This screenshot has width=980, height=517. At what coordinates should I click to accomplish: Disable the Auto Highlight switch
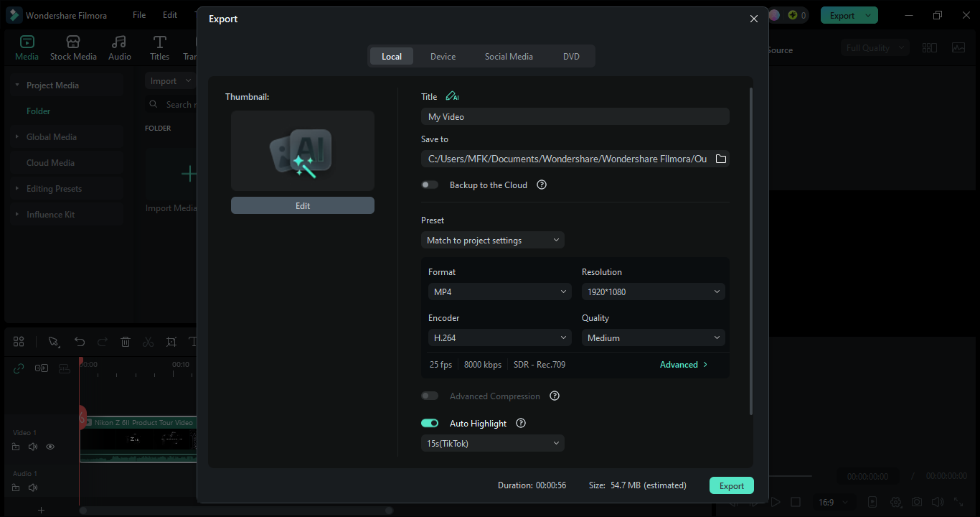430,423
